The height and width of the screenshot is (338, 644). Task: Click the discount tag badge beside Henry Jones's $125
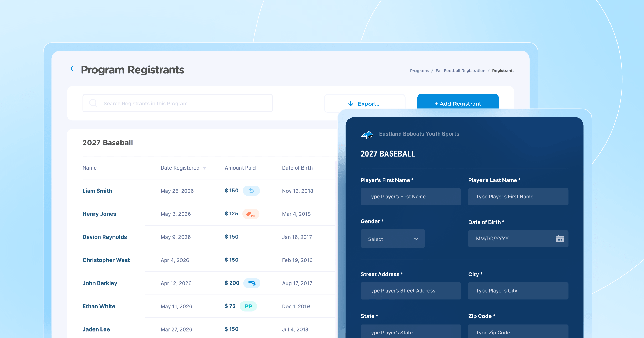251,214
